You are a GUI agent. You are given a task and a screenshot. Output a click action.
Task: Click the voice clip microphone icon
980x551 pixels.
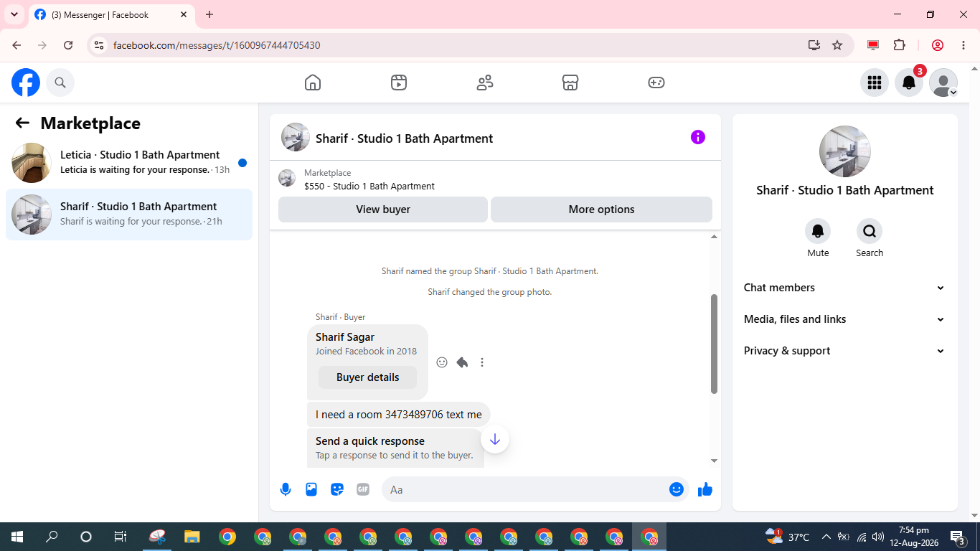(286, 489)
